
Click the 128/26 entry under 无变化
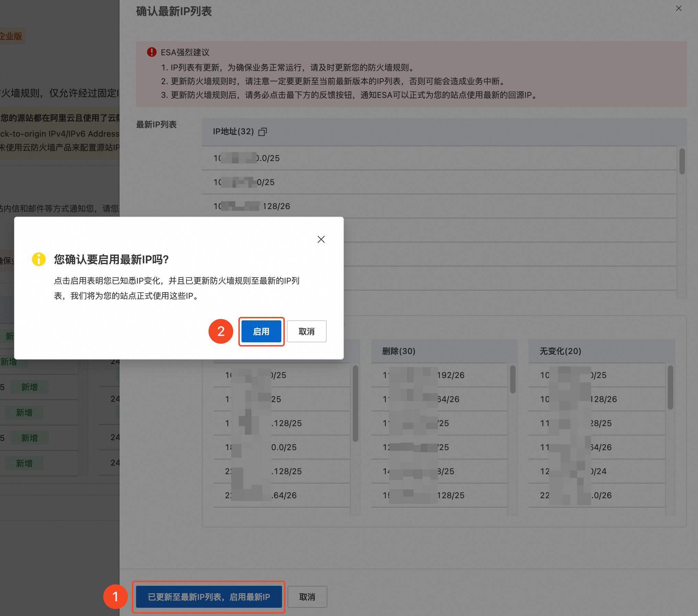click(x=603, y=399)
